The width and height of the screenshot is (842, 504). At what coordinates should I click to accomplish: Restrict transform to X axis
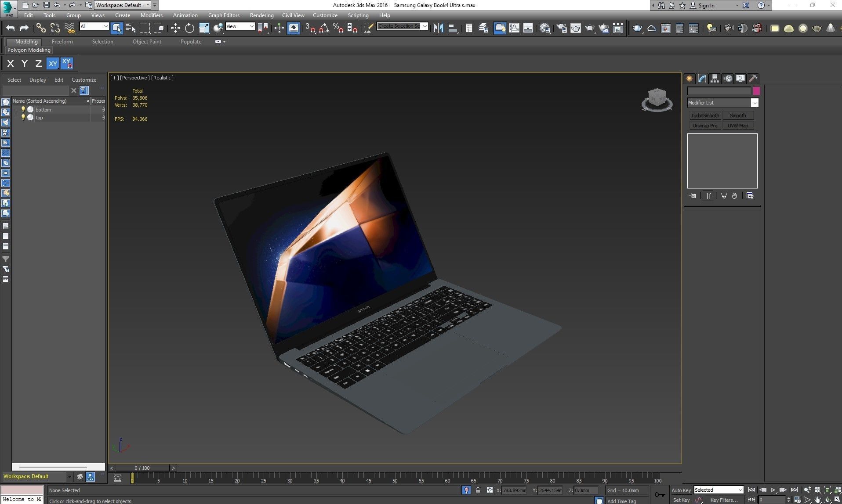pos(11,64)
